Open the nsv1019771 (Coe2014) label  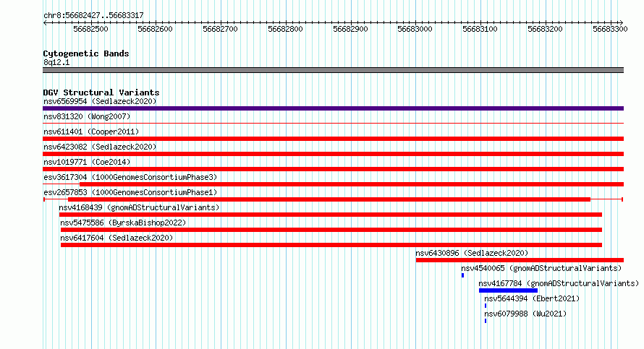click(87, 162)
